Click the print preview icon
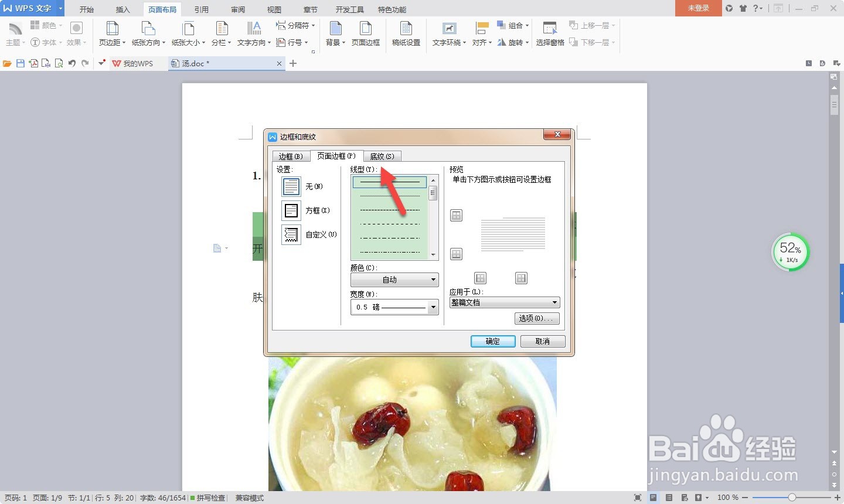Image resolution: width=844 pixels, height=504 pixels. (59, 63)
